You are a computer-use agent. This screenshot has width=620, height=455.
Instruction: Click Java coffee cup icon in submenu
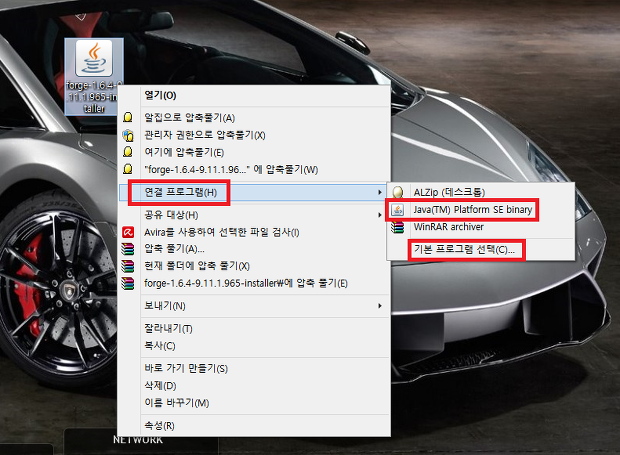[397, 210]
